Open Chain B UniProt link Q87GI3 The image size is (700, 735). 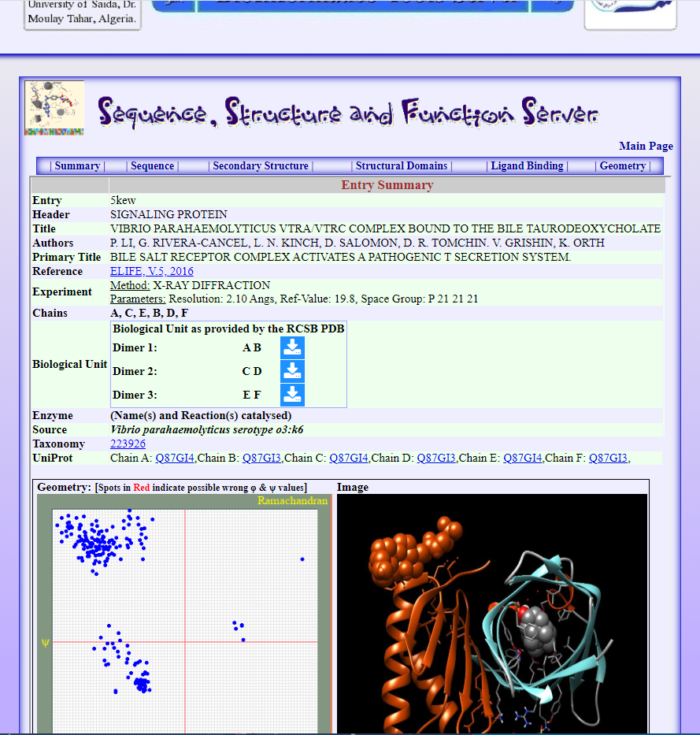click(262, 458)
